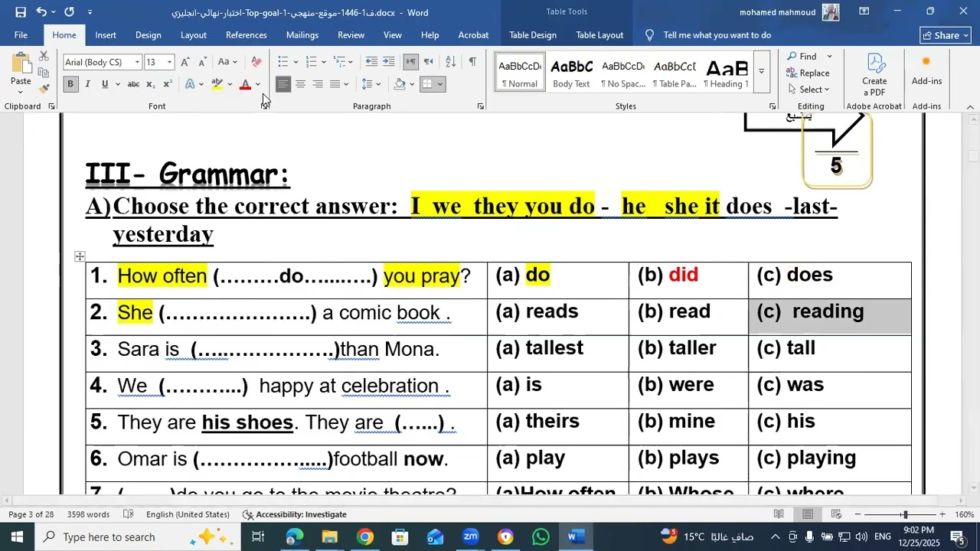Shrink font size with decrease font icon
This screenshot has width=980, height=551.
coord(202,62)
